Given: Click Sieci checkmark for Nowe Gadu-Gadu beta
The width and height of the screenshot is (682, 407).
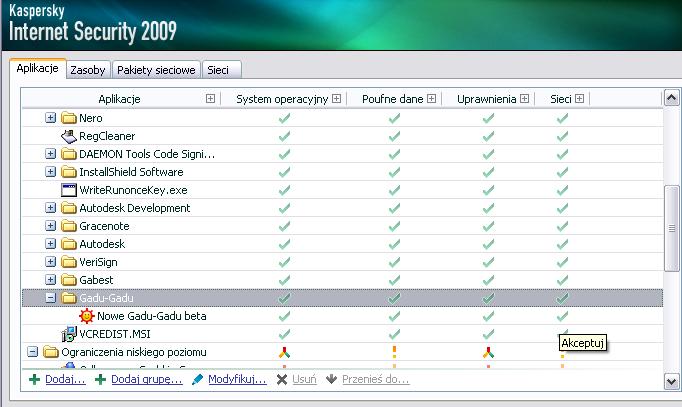Looking at the screenshot, I should click(562, 316).
